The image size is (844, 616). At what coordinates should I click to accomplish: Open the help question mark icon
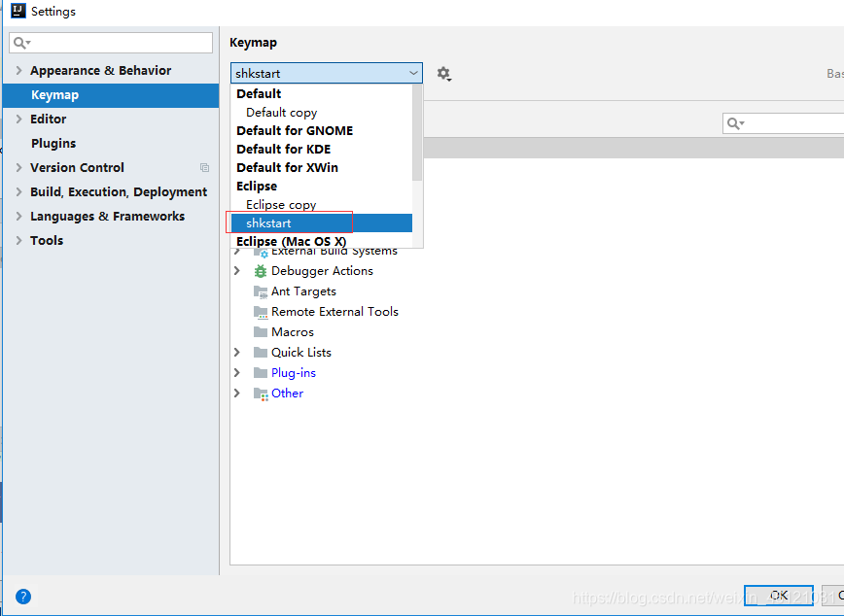(x=23, y=597)
